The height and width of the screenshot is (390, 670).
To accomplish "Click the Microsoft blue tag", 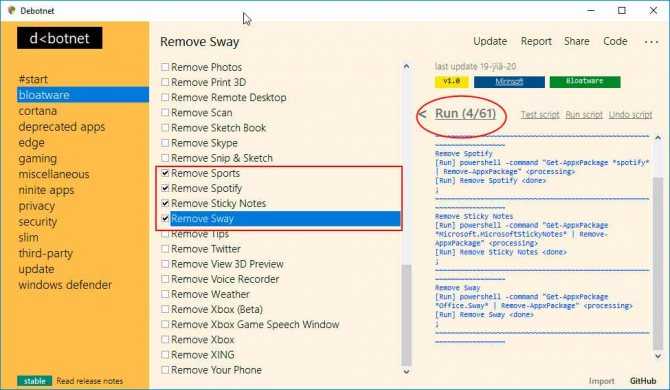I will coord(509,82).
